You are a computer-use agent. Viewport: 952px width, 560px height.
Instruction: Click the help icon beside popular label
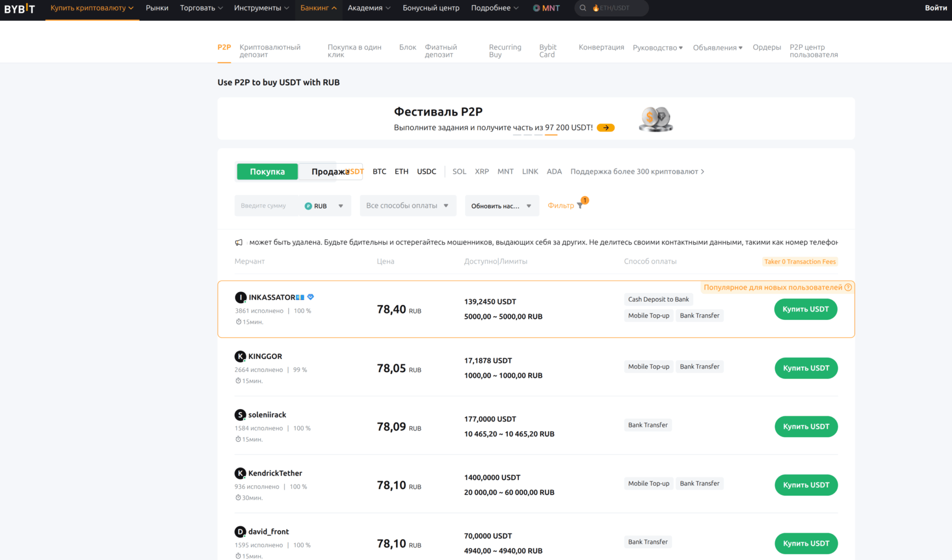(x=848, y=287)
